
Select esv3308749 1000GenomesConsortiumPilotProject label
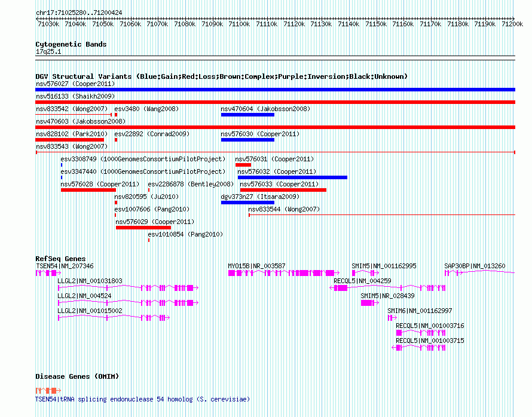(143, 160)
